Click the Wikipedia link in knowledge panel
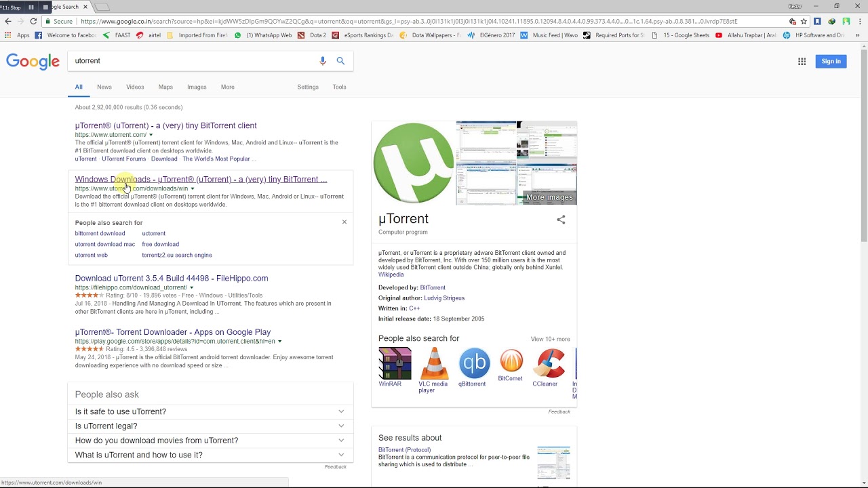The width and height of the screenshot is (868, 488). click(x=391, y=274)
